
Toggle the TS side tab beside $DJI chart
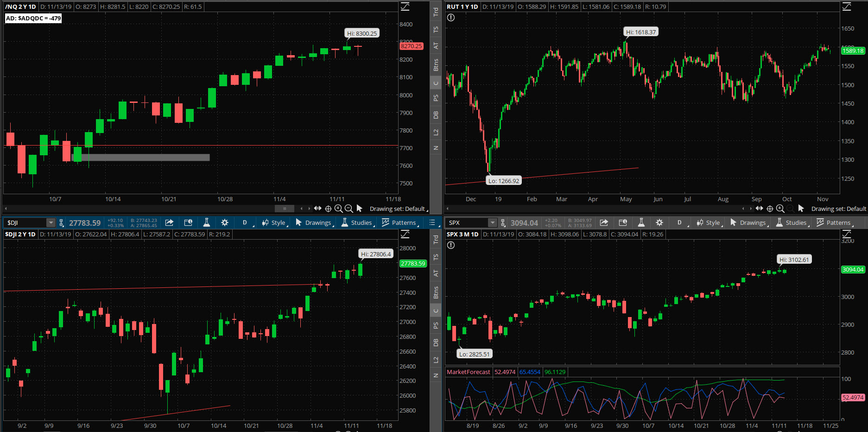[x=436, y=257]
